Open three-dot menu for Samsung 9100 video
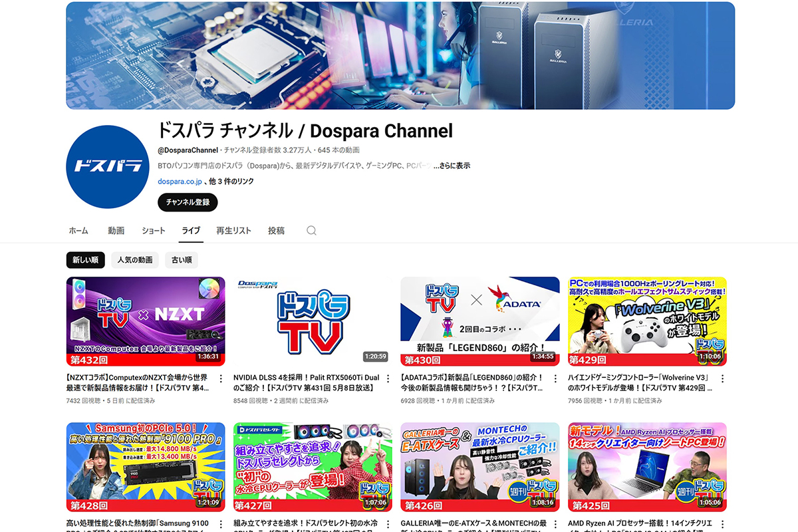This screenshot has height=532, width=798. point(220,525)
